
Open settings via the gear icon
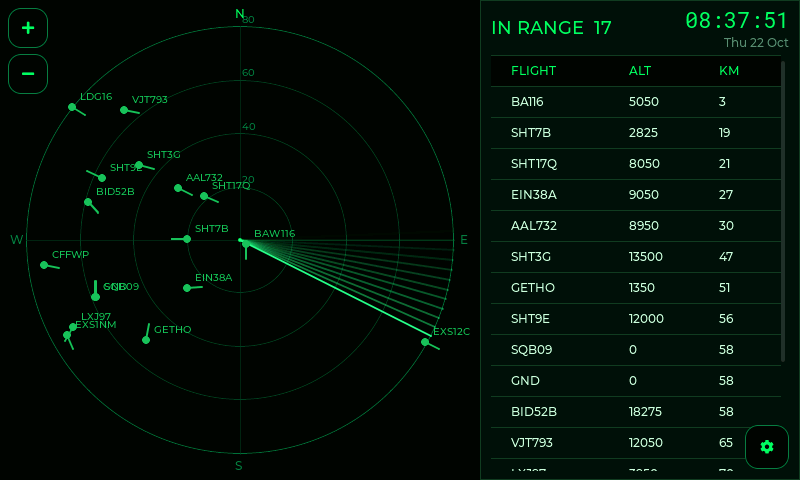pyautogui.click(x=767, y=447)
